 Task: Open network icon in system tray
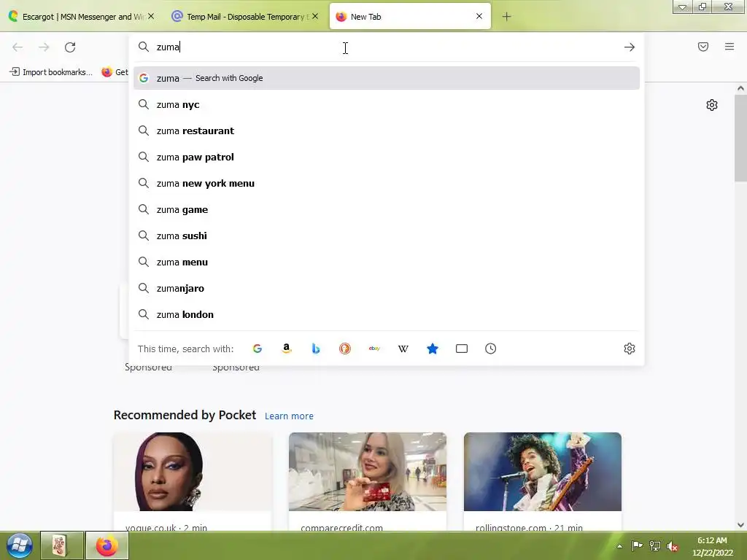pos(655,546)
